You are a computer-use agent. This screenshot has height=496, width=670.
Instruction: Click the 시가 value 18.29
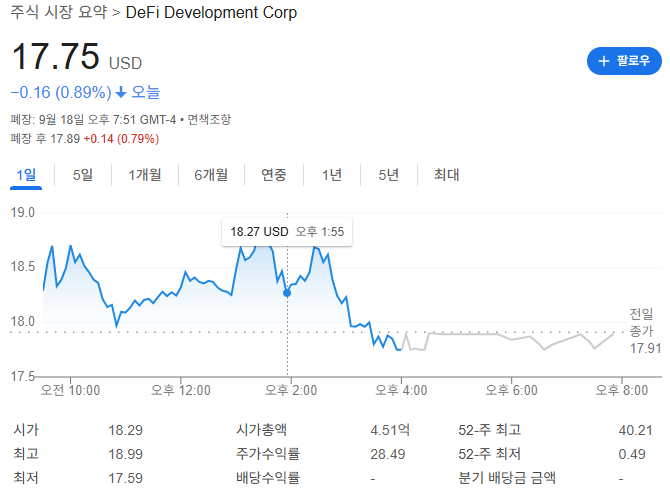[125, 430]
